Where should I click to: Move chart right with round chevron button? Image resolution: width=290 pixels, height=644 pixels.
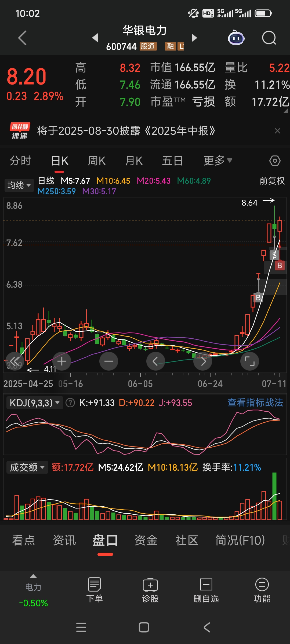click(203, 361)
